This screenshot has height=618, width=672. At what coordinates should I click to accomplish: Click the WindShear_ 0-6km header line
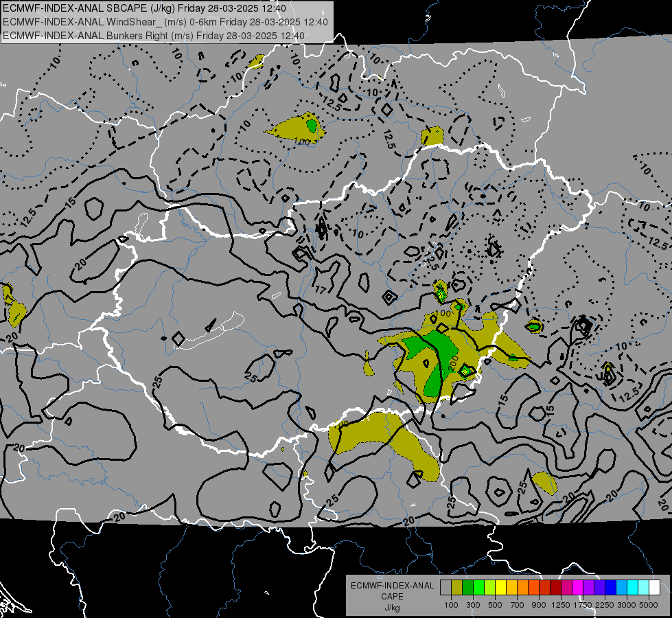click(165, 22)
